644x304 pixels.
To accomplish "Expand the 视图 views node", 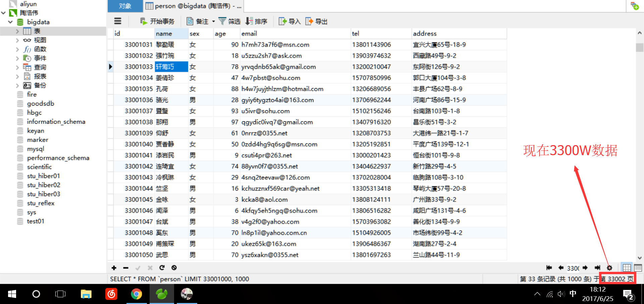I will pos(17,40).
